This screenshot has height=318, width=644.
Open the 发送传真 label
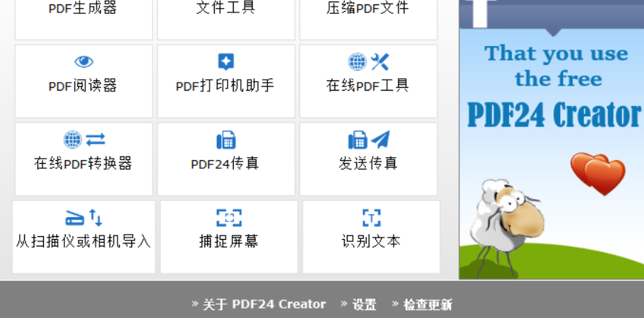coord(368,163)
